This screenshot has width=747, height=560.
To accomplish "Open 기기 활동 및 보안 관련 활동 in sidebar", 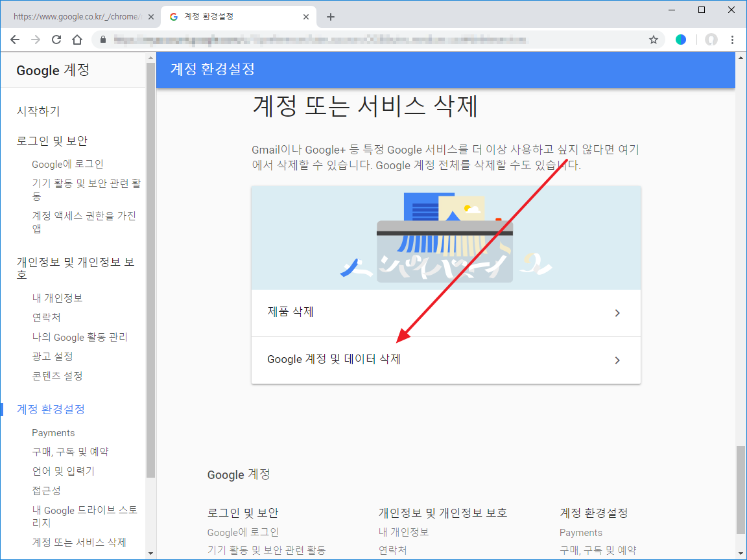I will (x=86, y=189).
